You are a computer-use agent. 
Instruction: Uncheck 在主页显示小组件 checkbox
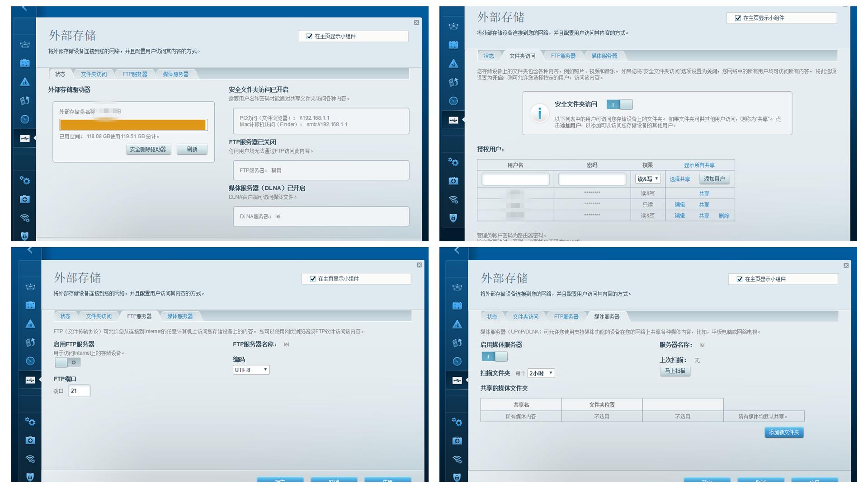(x=309, y=36)
